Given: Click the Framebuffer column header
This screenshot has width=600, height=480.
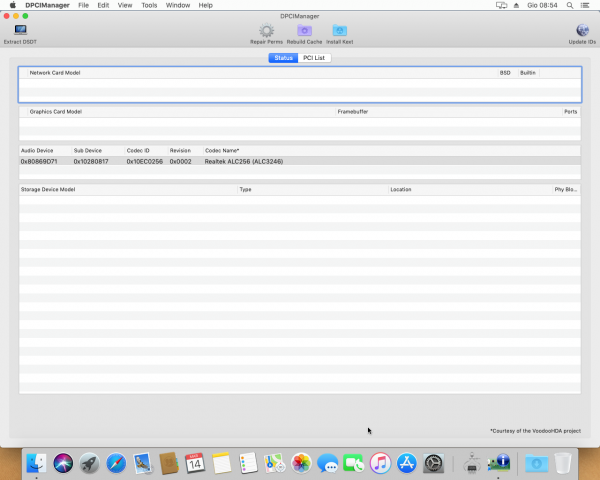Looking at the screenshot, I should tap(352, 111).
